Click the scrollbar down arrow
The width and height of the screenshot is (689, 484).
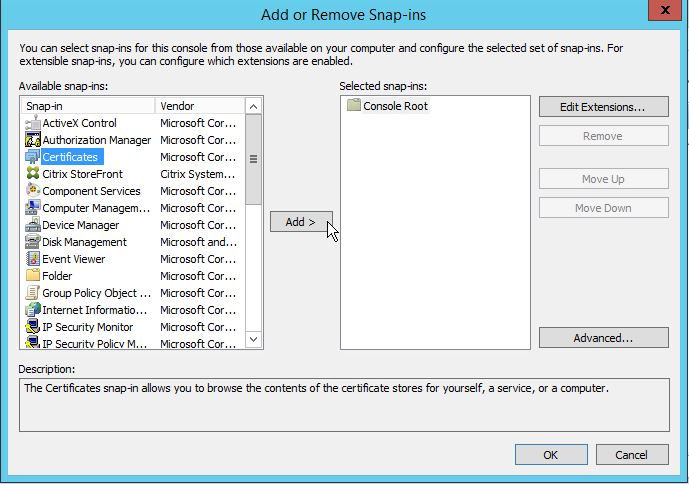pos(254,339)
